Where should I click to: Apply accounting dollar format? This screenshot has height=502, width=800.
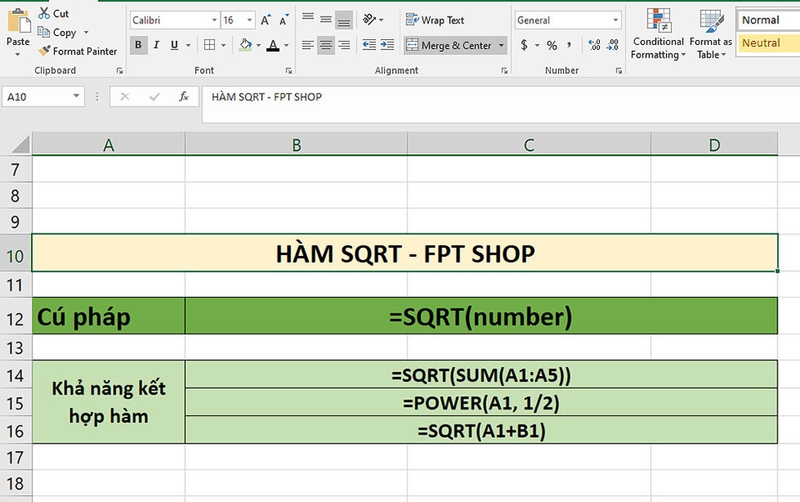[x=524, y=45]
